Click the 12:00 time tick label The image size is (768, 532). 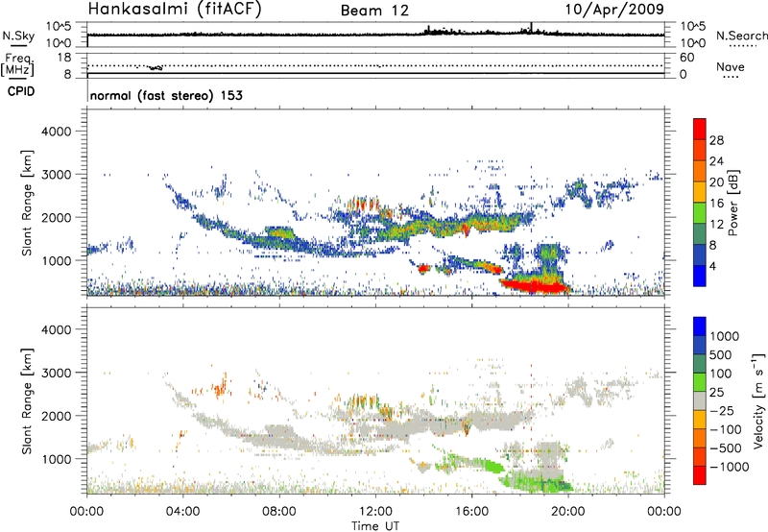[375, 512]
